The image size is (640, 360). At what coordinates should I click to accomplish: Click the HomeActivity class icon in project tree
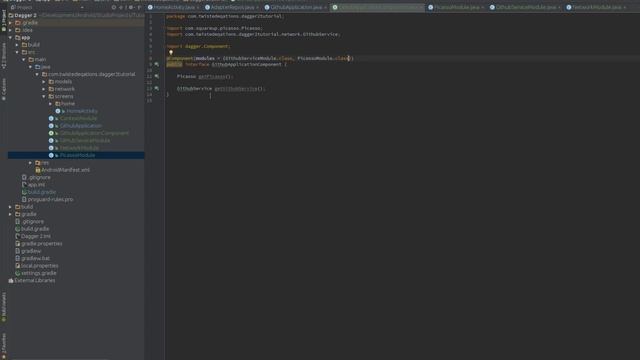pyautogui.click(x=58, y=111)
